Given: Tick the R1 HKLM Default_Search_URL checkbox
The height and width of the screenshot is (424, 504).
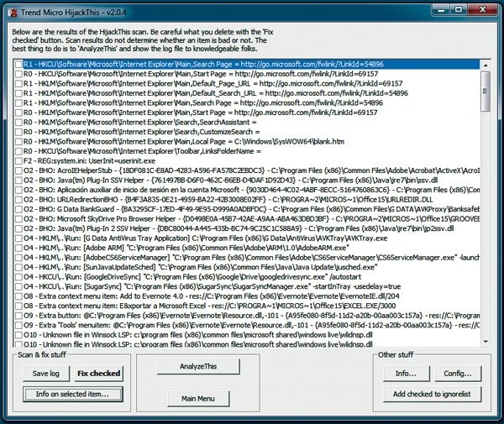Looking at the screenshot, I should click(x=18, y=93).
